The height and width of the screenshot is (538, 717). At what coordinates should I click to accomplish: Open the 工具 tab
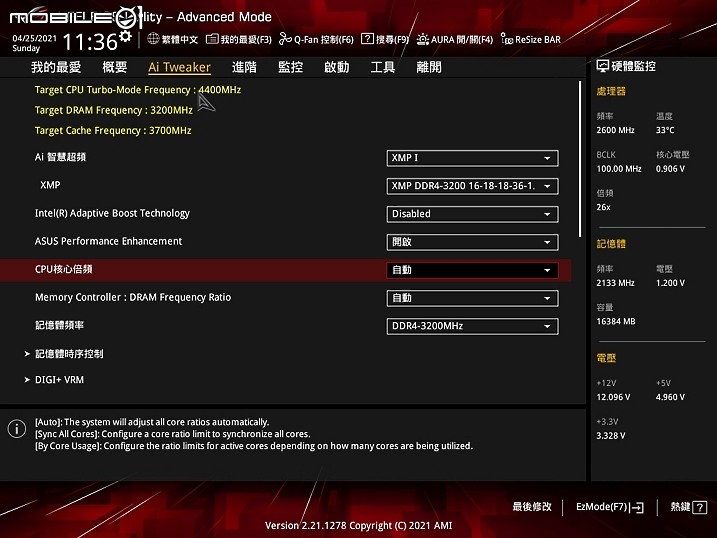[383, 67]
